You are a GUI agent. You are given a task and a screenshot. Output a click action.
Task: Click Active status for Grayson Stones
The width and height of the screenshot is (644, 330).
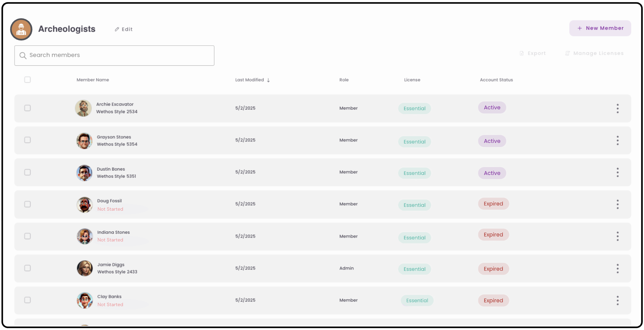(x=492, y=141)
